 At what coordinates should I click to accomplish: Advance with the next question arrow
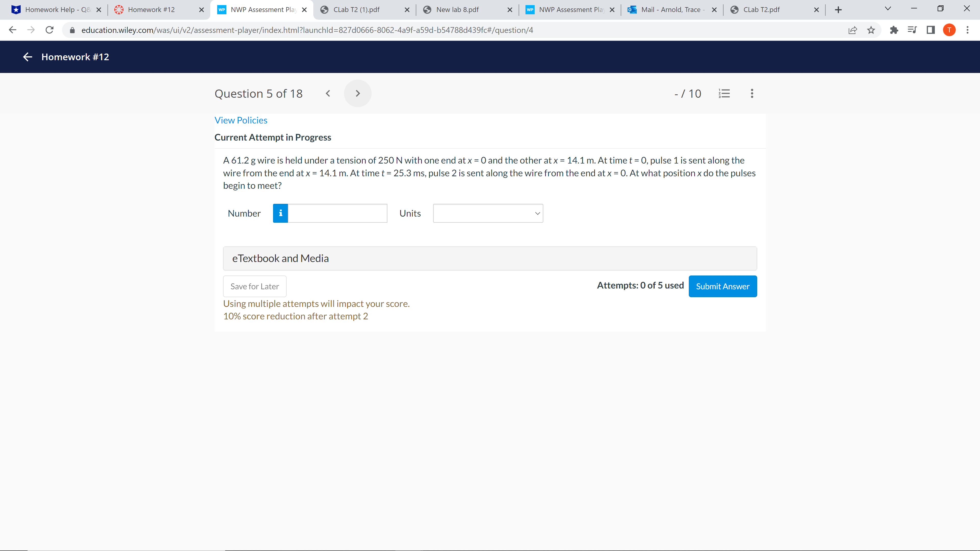[357, 93]
